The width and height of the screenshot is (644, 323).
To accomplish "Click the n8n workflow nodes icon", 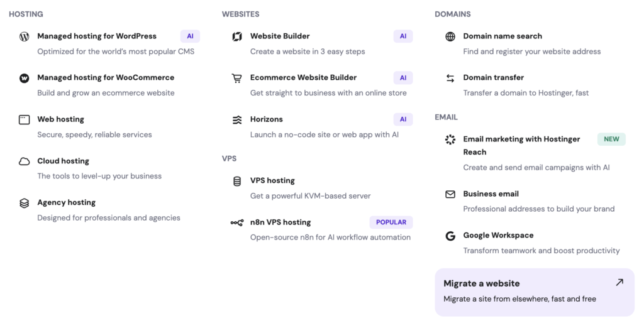I will tap(237, 222).
